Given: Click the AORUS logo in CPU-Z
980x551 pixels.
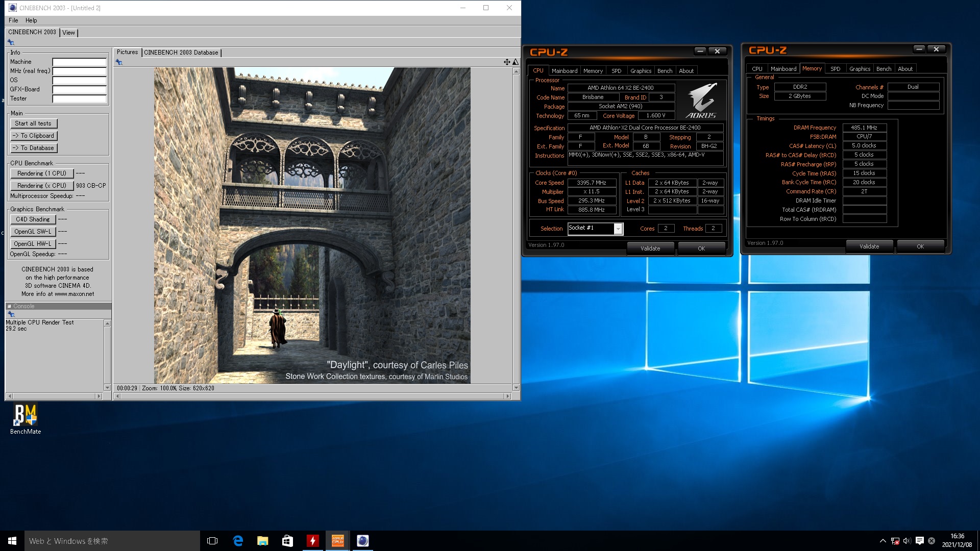Looking at the screenshot, I should point(701,101).
